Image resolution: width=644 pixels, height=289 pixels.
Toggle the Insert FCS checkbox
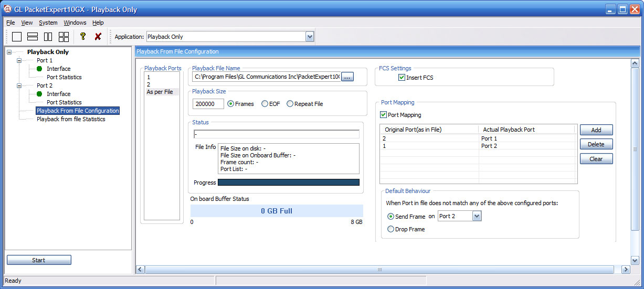coord(402,78)
